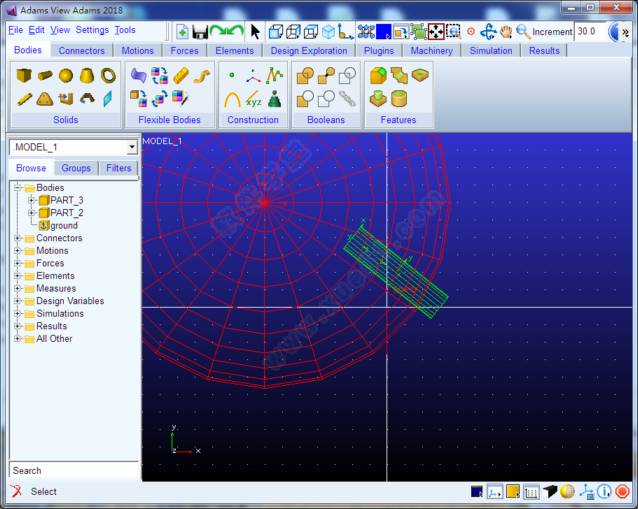638x509 pixels.
Task: Select the Extrusion solid tool
Action: pyautogui.click(x=66, y=99)
